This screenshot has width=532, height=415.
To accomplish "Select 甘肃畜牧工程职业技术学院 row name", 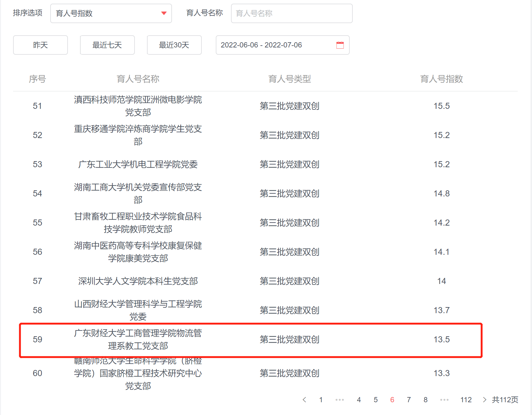I will click(138, 223).
